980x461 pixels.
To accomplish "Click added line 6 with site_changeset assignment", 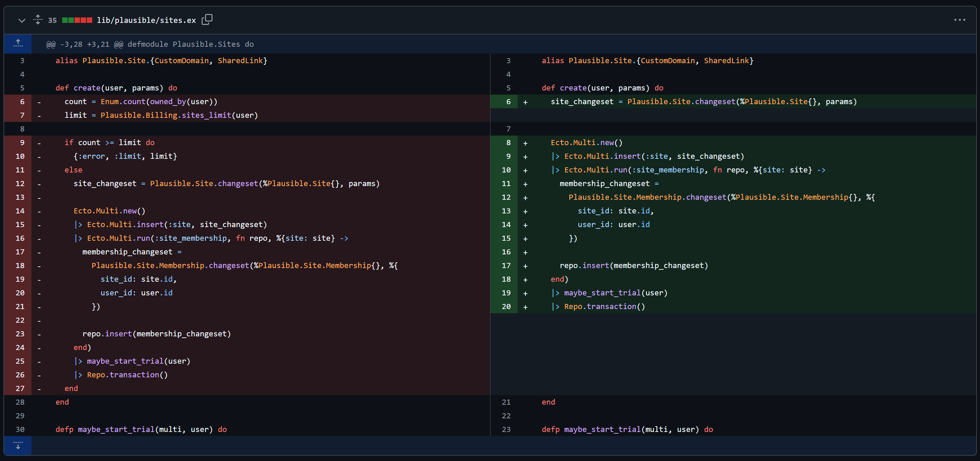I will tap(704, 101).
